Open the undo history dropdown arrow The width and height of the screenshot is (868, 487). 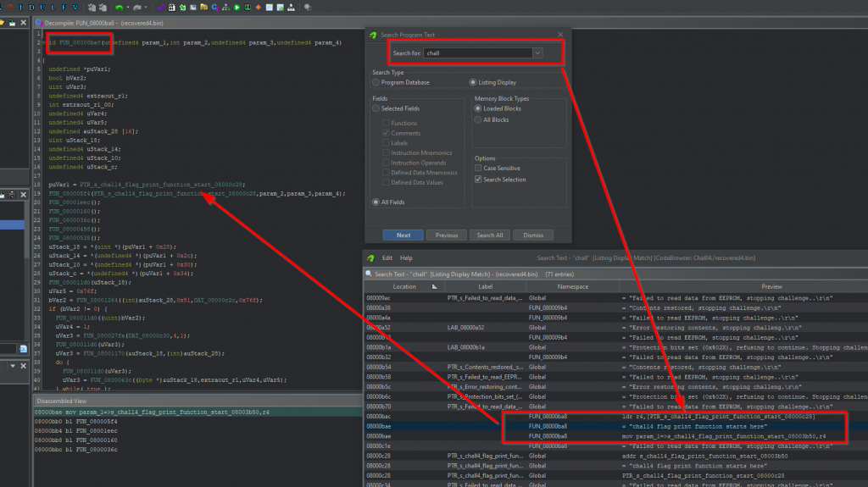[x=129, y=8]
